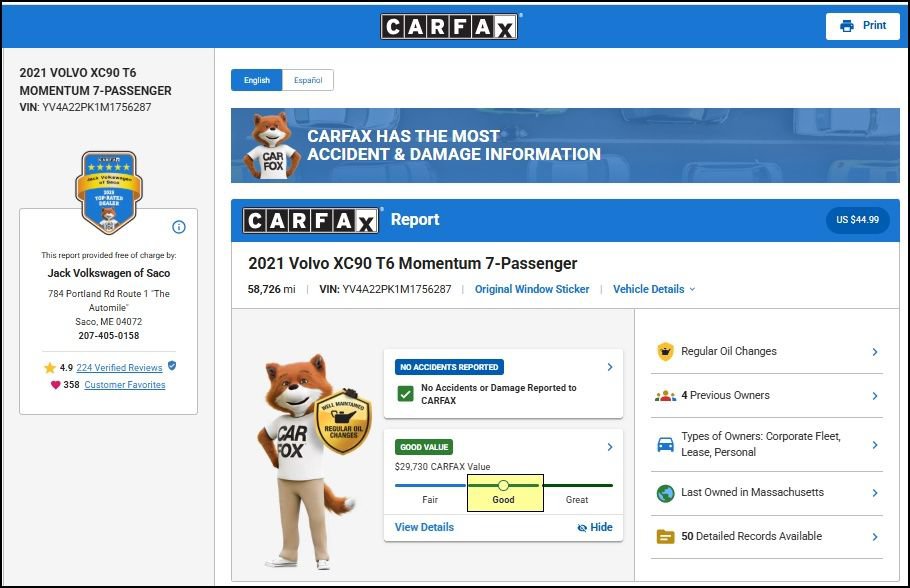Click the Regular Oil Changes badge icon
This screenshot has height=588, width=910.
coord(665,351)
